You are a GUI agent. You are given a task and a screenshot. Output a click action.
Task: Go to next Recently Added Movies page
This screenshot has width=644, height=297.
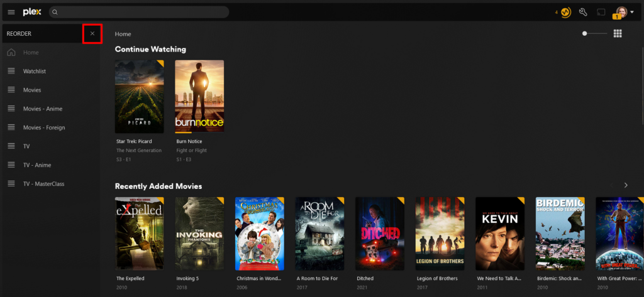626,185
